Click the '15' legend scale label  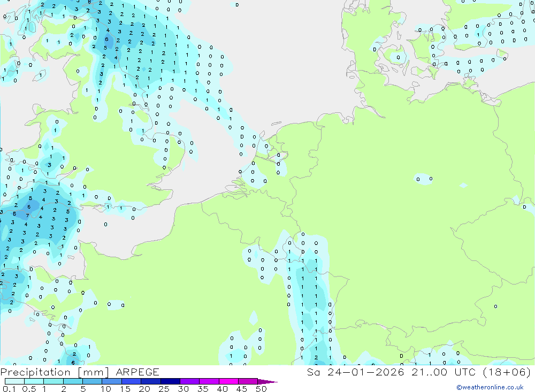pos(125,389)
